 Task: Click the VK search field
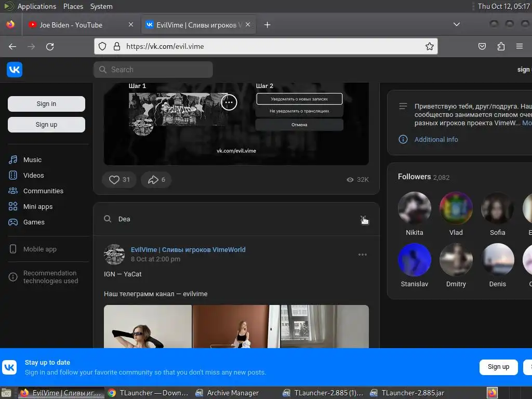[x=153, y=70]
